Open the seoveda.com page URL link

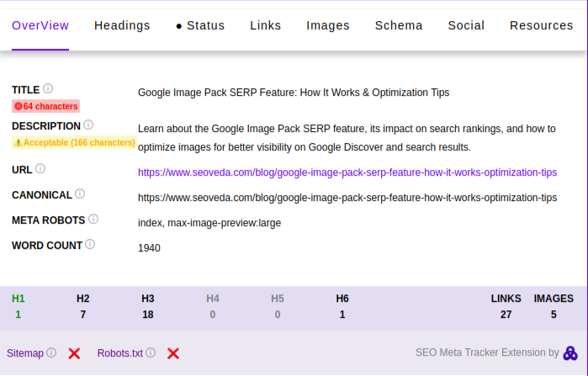tap(347, 172)
